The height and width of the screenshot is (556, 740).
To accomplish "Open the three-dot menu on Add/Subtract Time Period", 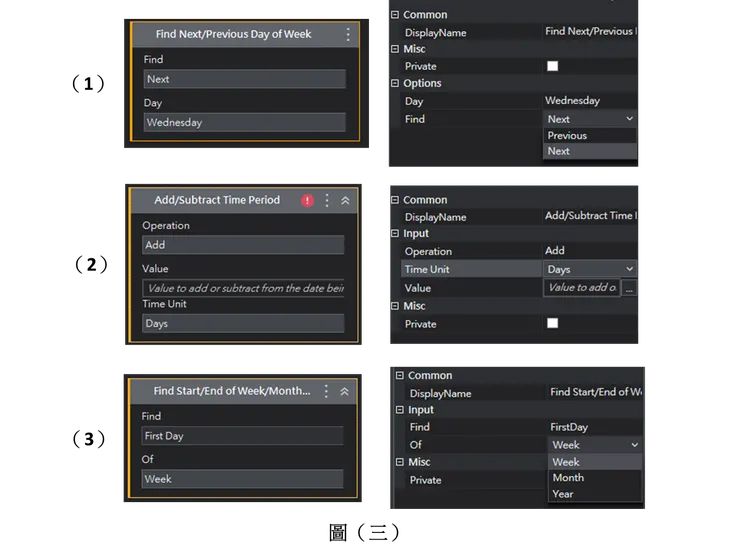I will click(x=327, y=201).
